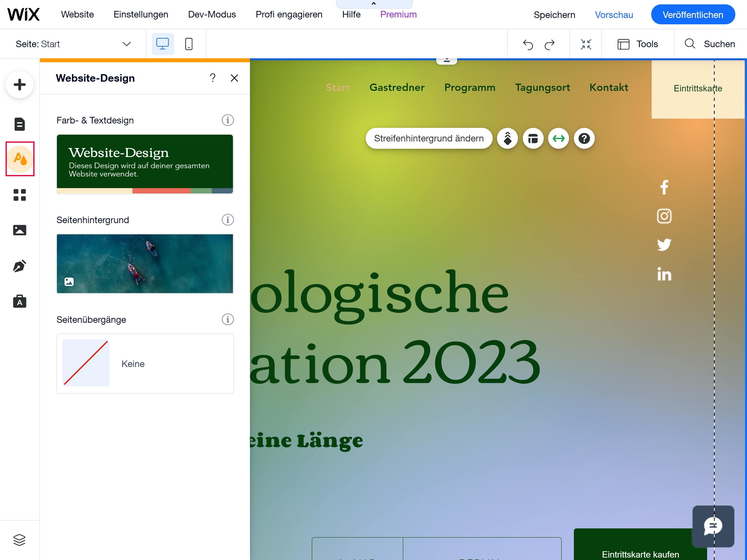The height and width of the screenshot is (560, 747).
Task: Open the Pages panel
Action: point(20,124)
